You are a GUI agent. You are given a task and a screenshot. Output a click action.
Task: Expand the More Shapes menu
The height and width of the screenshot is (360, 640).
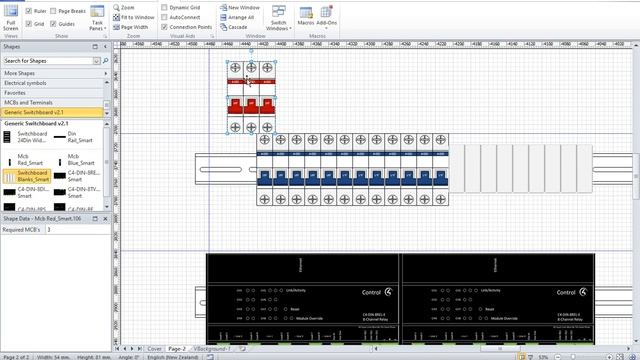(x=55, y=73)
